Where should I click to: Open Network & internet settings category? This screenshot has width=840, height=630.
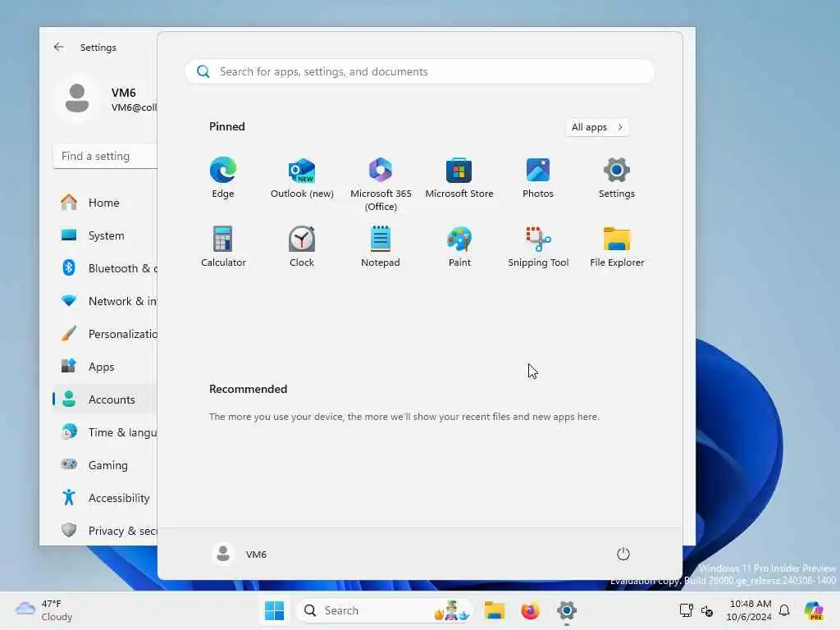(106, 301)
